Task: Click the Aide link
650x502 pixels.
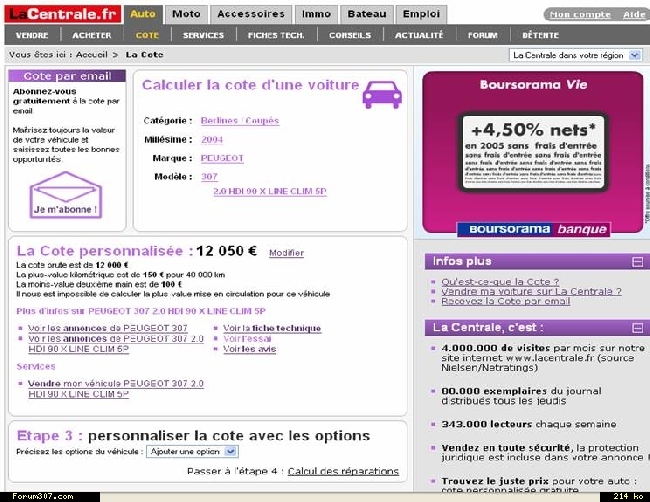Action: click(634, 15)
